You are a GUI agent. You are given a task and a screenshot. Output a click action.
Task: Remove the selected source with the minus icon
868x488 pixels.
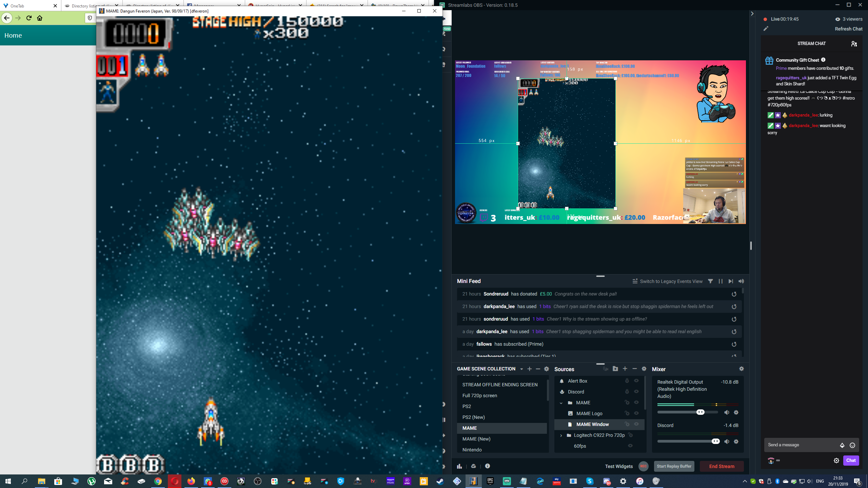pyautogui.click(x=634, y=369)
